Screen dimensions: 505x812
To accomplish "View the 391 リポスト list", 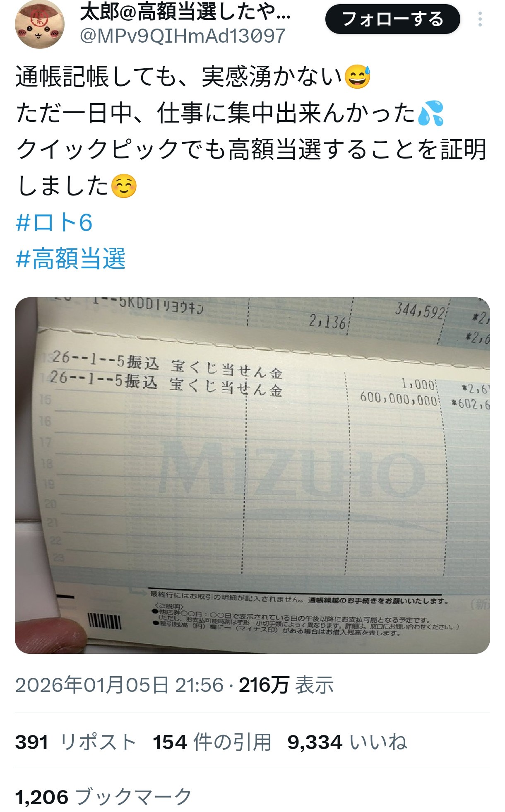I will (x=76, y=742).
